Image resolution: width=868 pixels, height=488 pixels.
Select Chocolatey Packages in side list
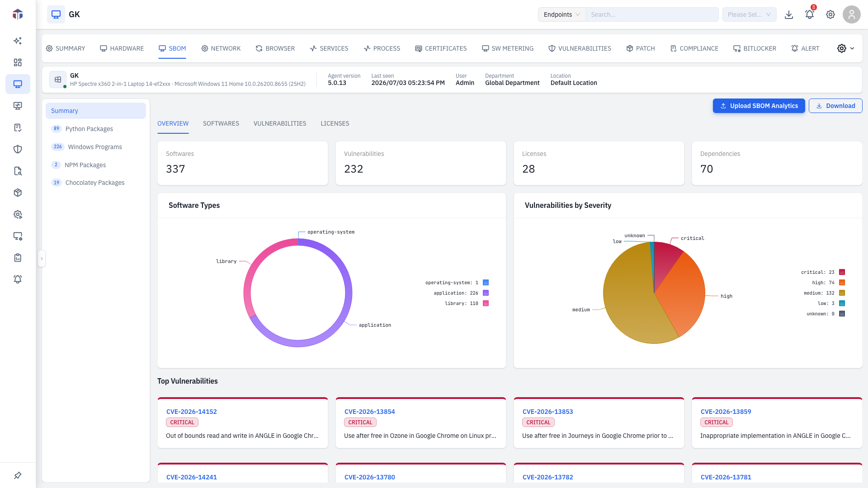click(x=96, y=183)
